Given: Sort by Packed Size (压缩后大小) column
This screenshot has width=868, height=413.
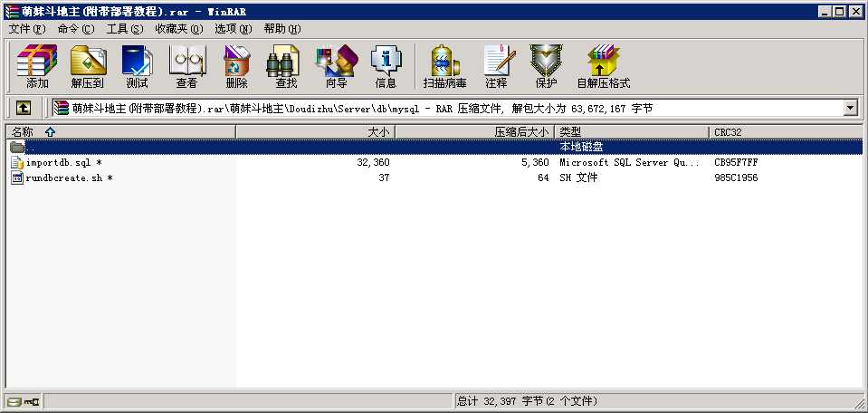Looking at the screenshot, I should click(475, 132).
